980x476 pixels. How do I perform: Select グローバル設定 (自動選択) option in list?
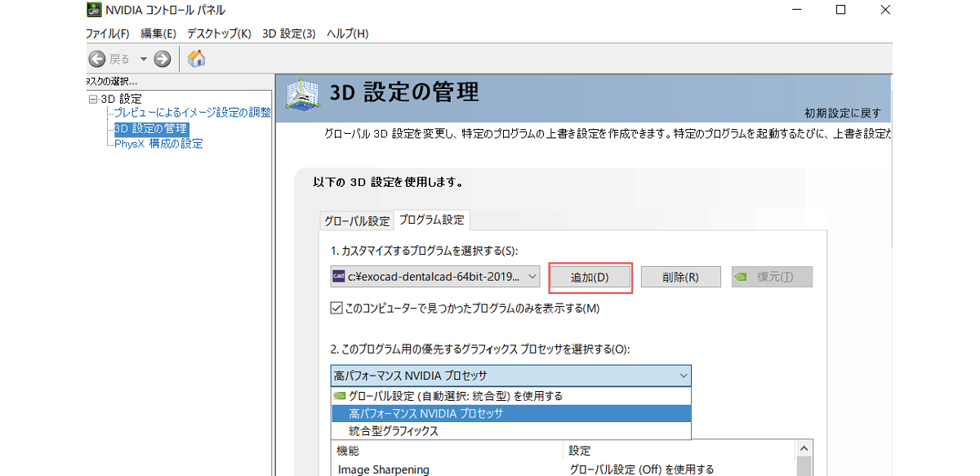pos(455,396)
